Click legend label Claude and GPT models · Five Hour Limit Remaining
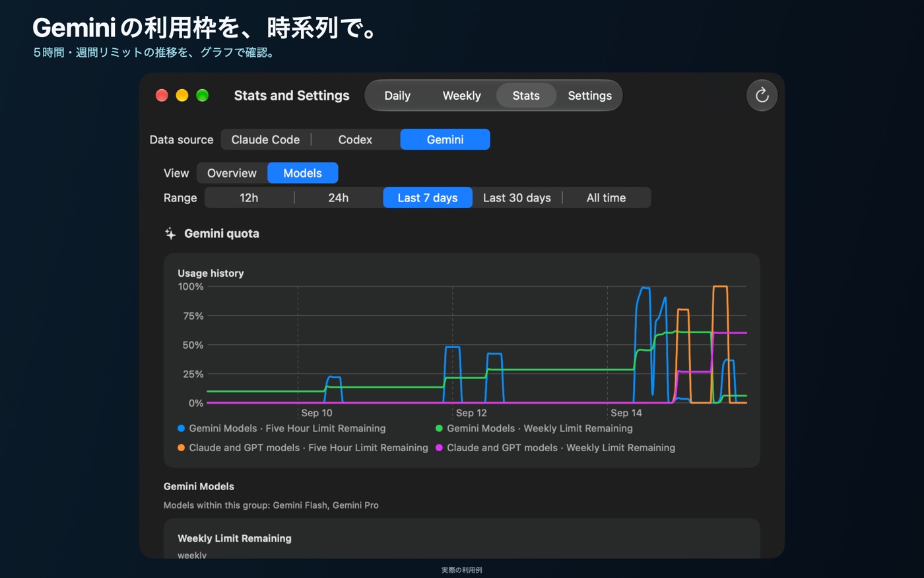 point(308,447)
